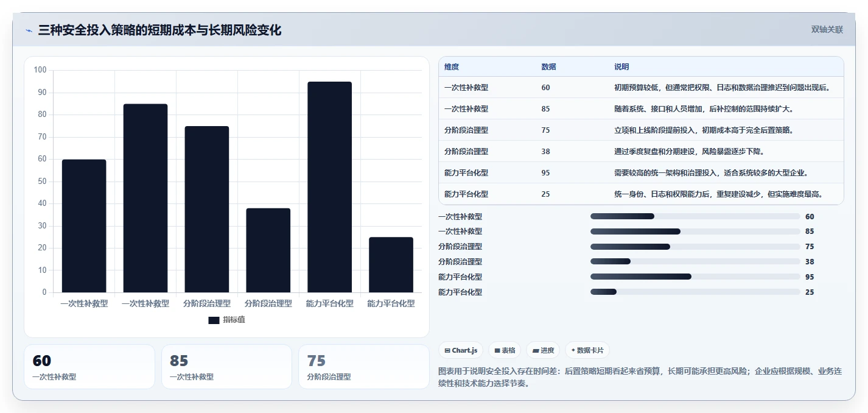Select the Chart.js tag
The image size is (868, 413).
[x=461, y=350]
